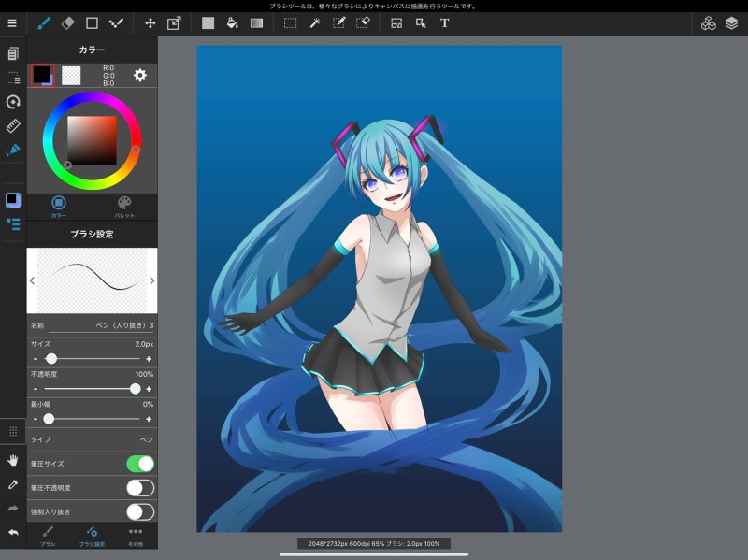Image resolution: width=748 pixels, height=560 pixels.
Task: Turn on 強制入り抜き toggle
Action: click(x=139, y=511)
